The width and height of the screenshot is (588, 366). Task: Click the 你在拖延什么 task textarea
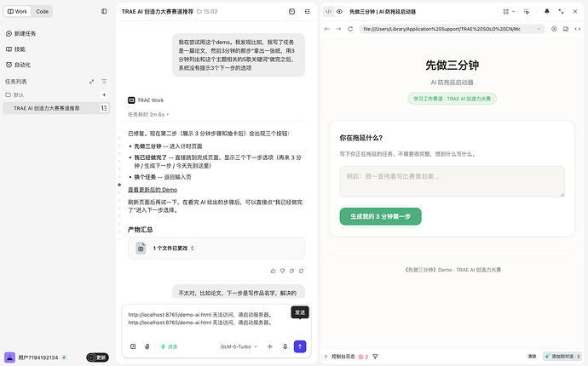tap(452, 181)
